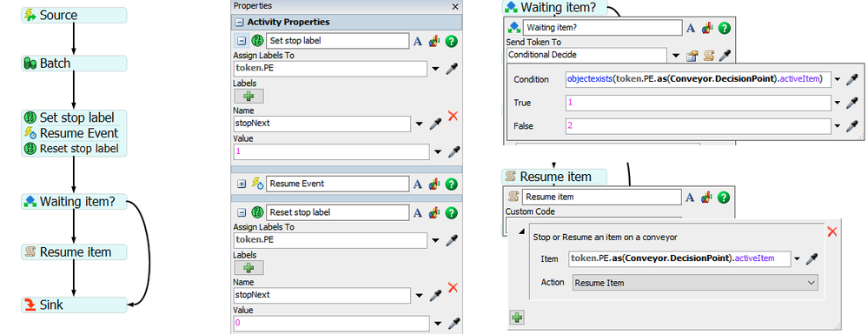Click the Set stop label activity in the flow
The width and height of the screenshot is (868, 335).
pos(74,117)
